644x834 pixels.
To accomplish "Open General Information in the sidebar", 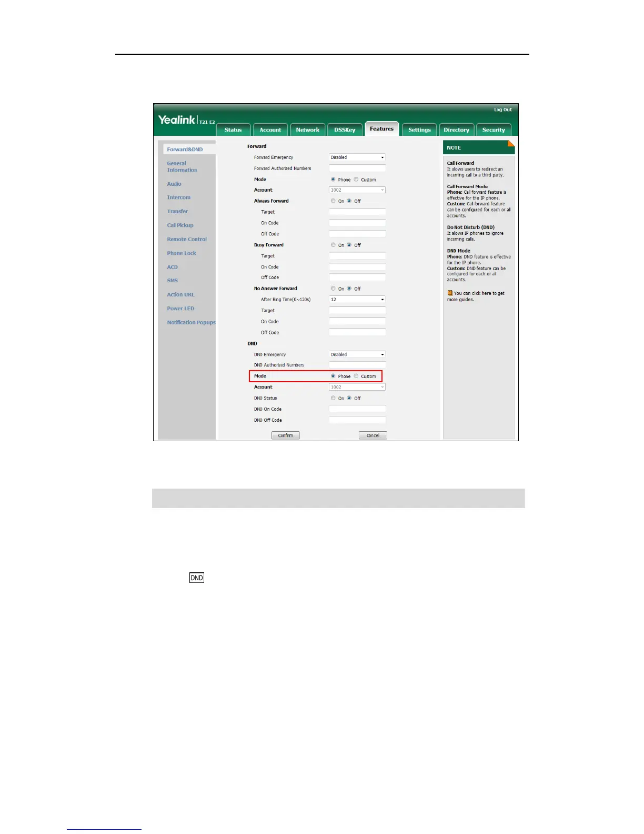I will pos(182,166).
